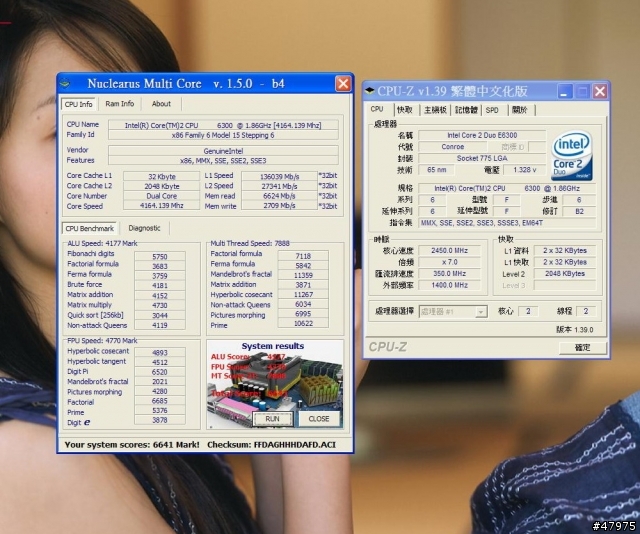Click the Socket 775 LGA field
Screen dimensions: 640x534
pyautogui.click(x=482, y=158)
